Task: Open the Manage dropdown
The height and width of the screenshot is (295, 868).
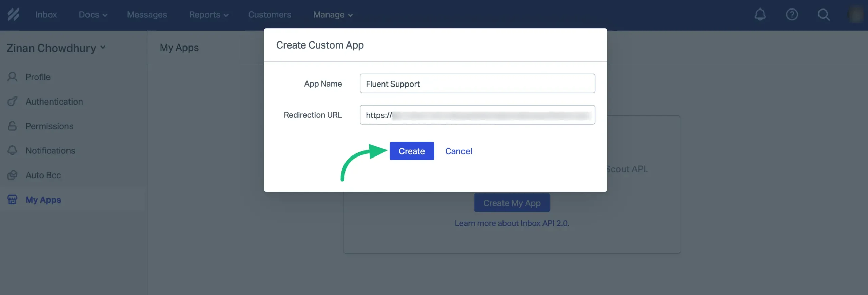Action: [332, 15]
